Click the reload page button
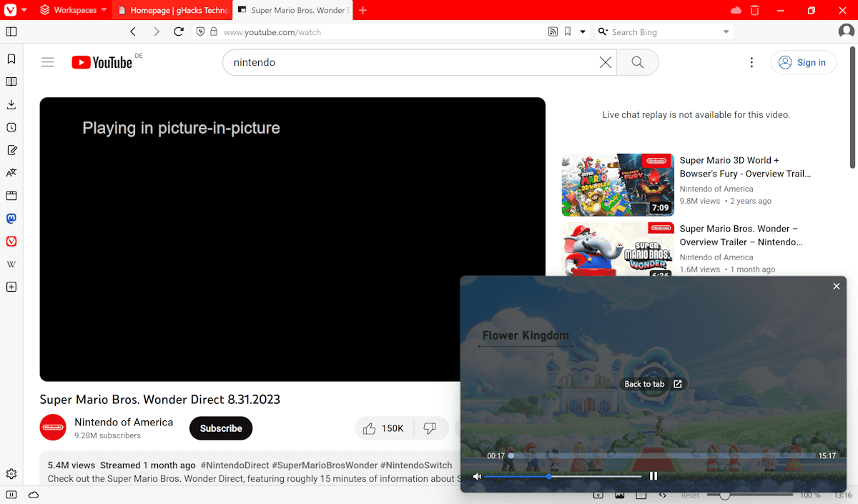The height and width of the screenshot is (504, 858). click(179, 31)
